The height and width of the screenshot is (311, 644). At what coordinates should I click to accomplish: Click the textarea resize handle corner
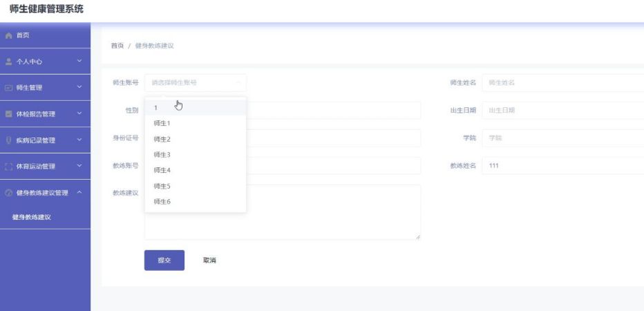(418, 237)
